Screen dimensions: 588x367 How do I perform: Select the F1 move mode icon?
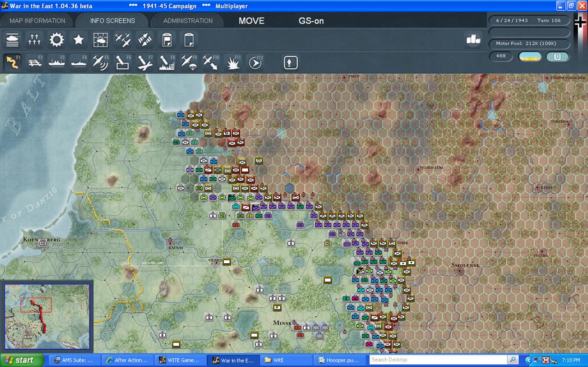tap(12, 62)
